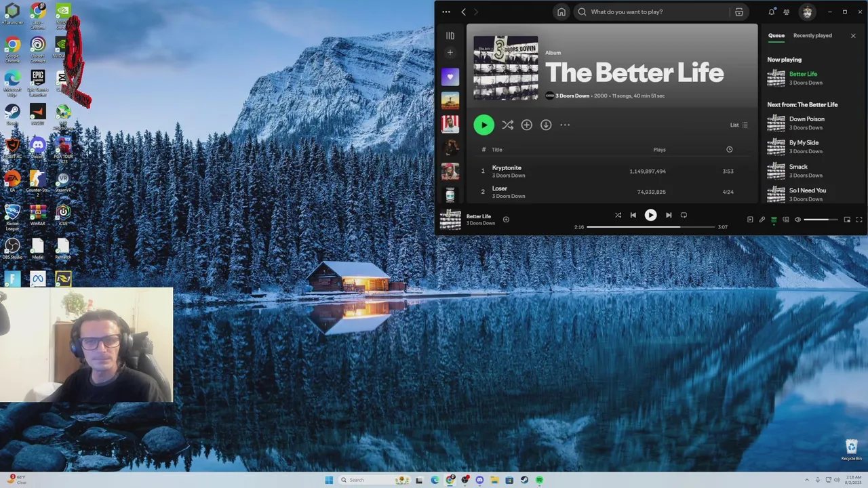Click the plus Create playlist button

[x=450, y=52]
